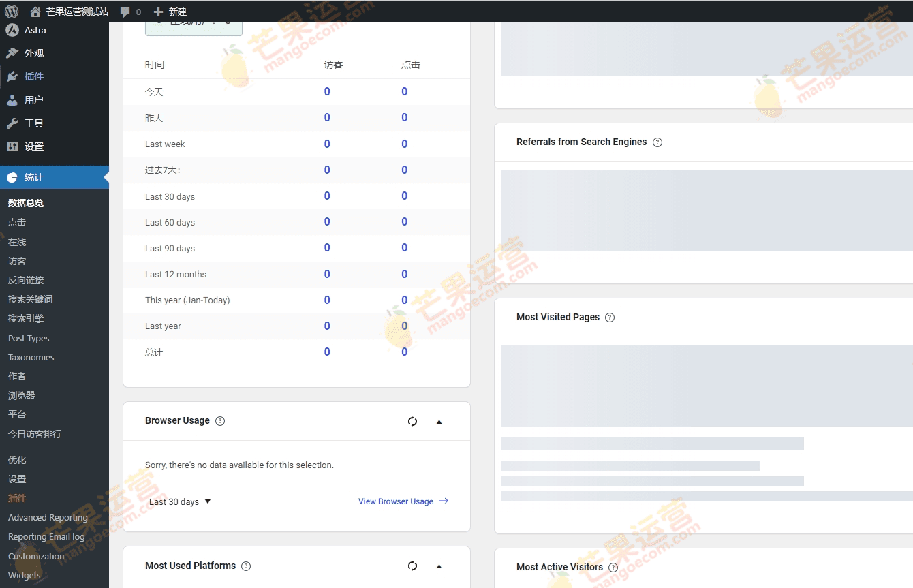Go to 浏览器 submenu item
The image size is (913, 588).
tap(21, 395)
